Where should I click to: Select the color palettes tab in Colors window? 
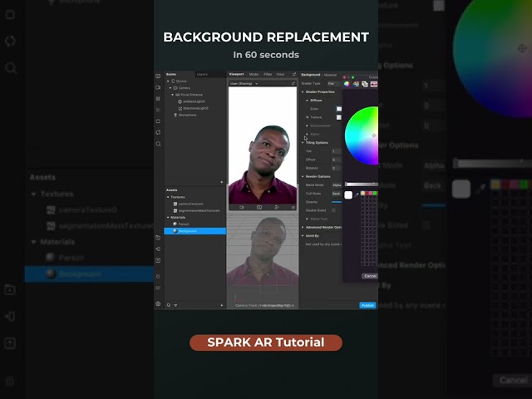365,84
